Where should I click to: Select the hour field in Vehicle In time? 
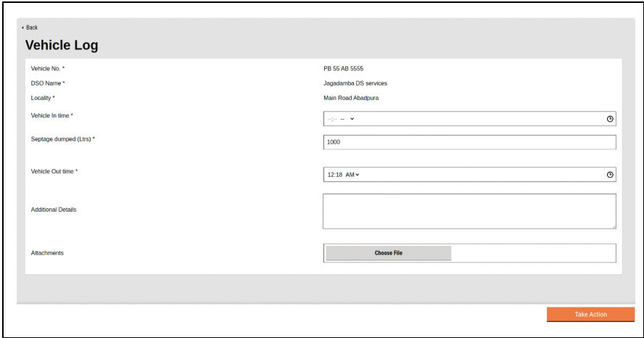pos(329,119)
